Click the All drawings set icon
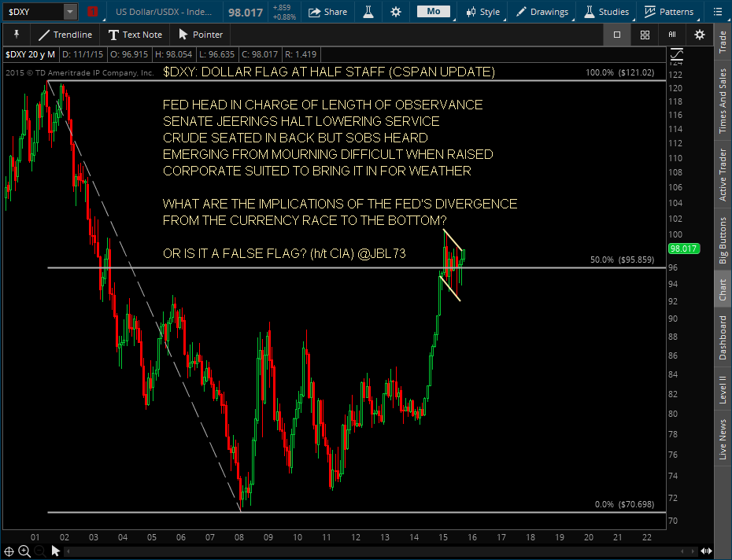The width and height of the screenshot is (732, 560). pyautogui.click(x=671, y=35)
